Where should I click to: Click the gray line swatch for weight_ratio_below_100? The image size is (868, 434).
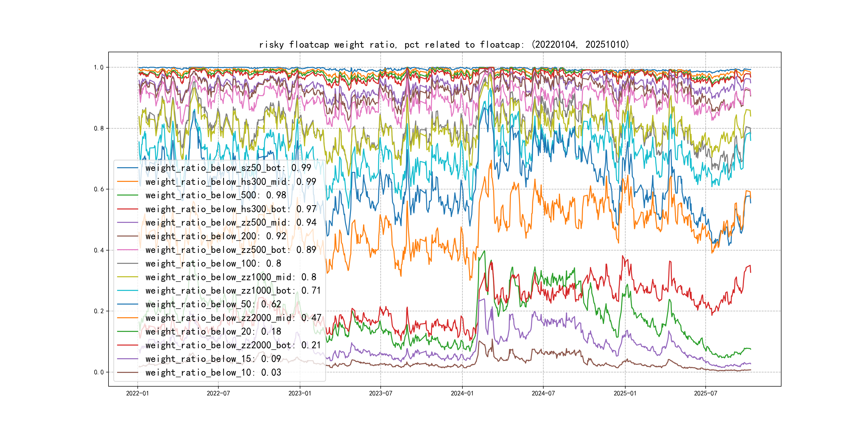(128, 264)
